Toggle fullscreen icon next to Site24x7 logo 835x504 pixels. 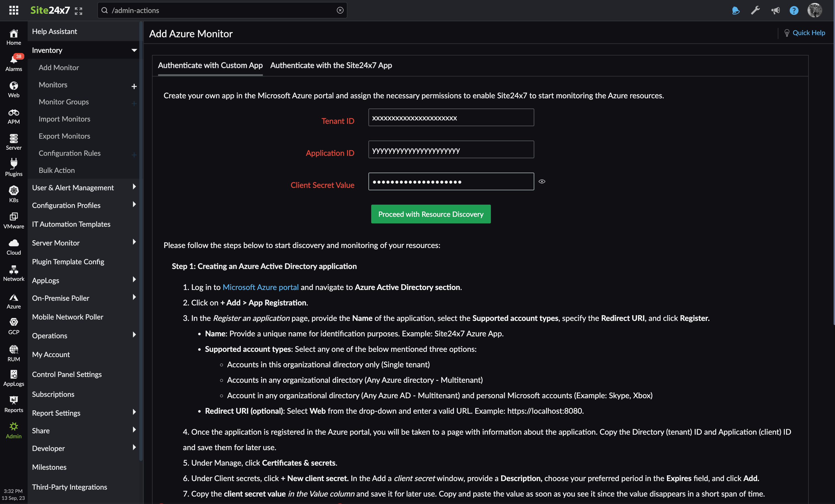coord(78,11)
